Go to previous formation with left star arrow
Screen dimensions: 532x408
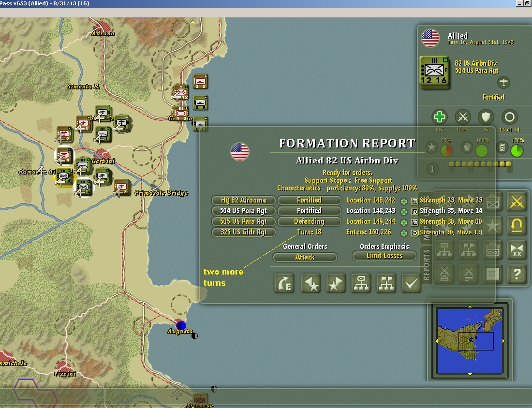(310, 283)
